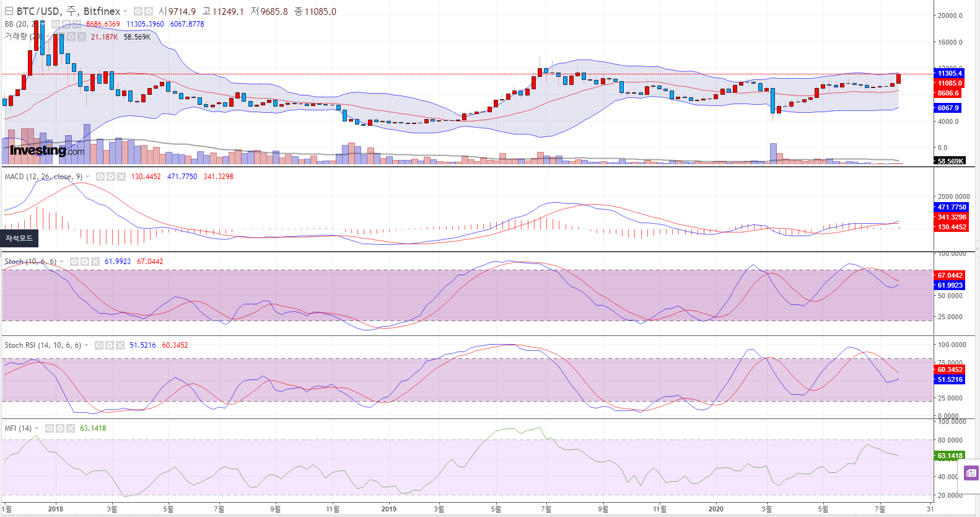Click the BTC/USD, 주, Bitfinex title
The height and width of the screenshot is (517, 980).
pos(68,11)
